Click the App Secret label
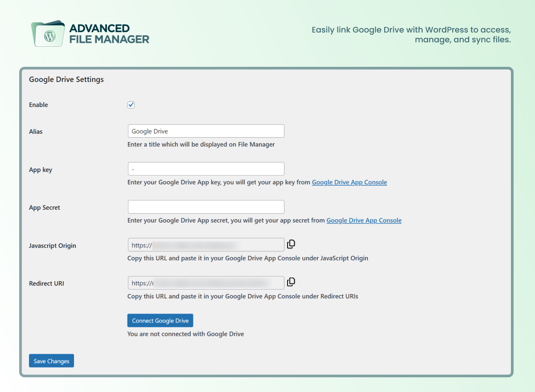Image resolution: width=535 pixels, height=392 pixels. coord(45,208)
